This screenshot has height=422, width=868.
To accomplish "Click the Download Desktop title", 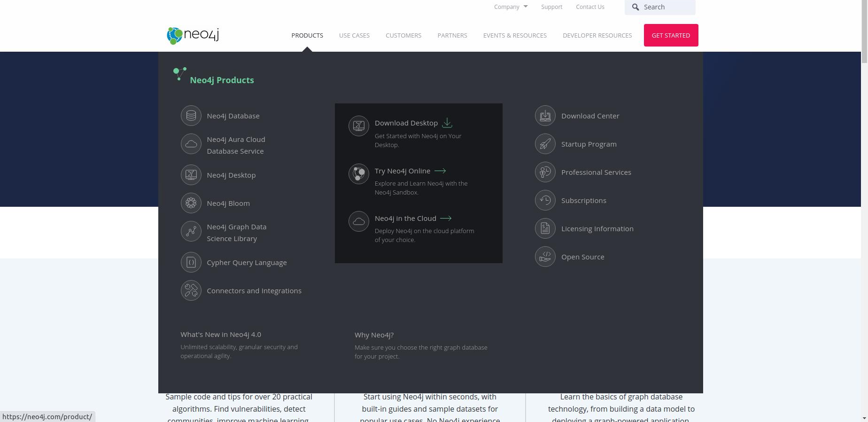I will (x=406, y=123).
